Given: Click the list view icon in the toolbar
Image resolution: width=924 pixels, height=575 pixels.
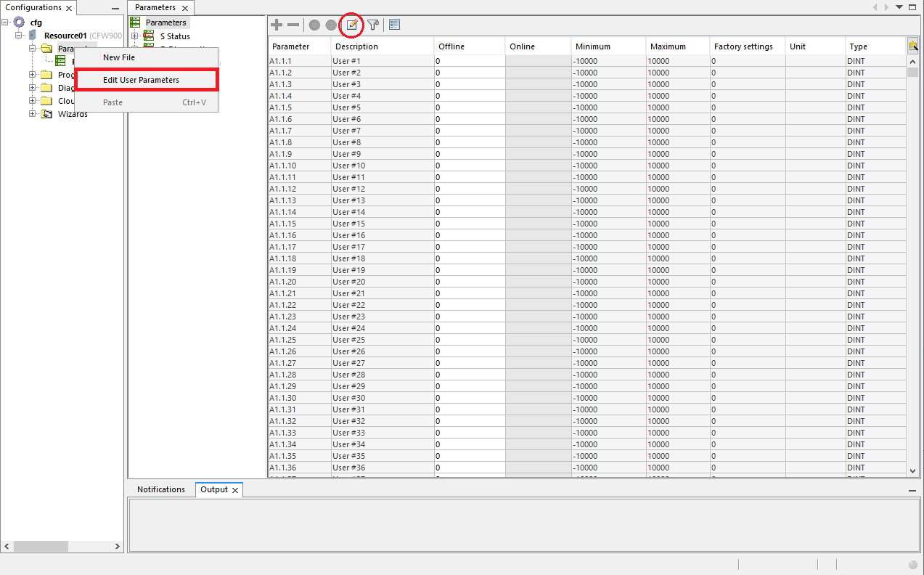Looking at the screenshot, I should [394, 24].
